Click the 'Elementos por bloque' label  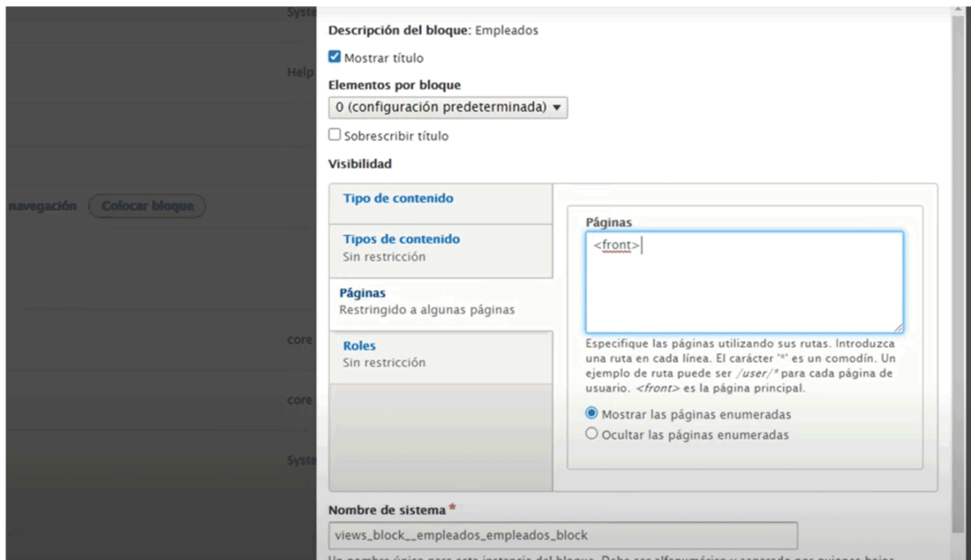point(394,85)
